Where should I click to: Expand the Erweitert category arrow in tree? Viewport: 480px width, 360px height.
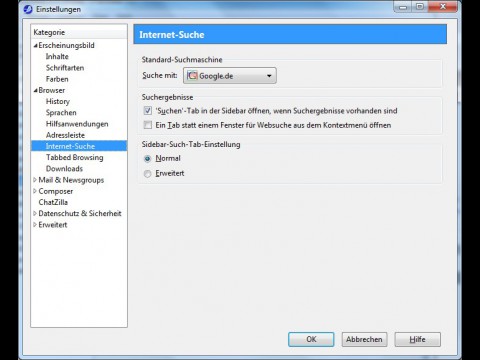(x=35, y=225)
